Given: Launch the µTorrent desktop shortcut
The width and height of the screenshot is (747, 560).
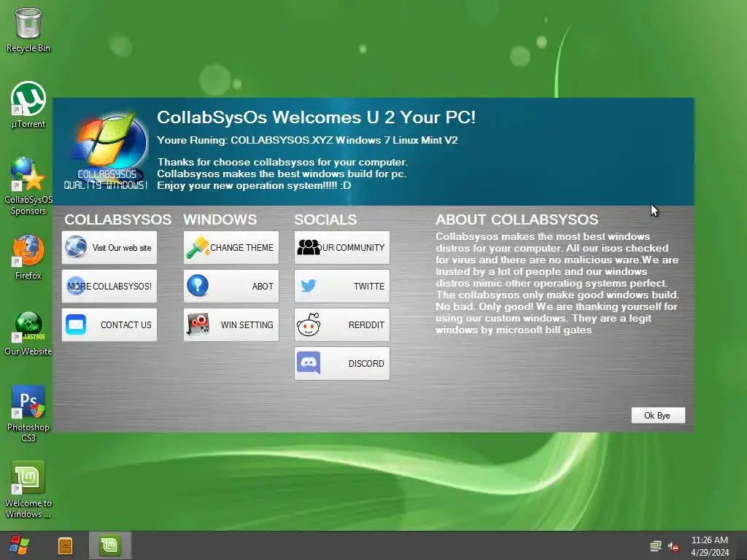Looking at the screenshot, I should pyautogui.click(x=28, y=105).
